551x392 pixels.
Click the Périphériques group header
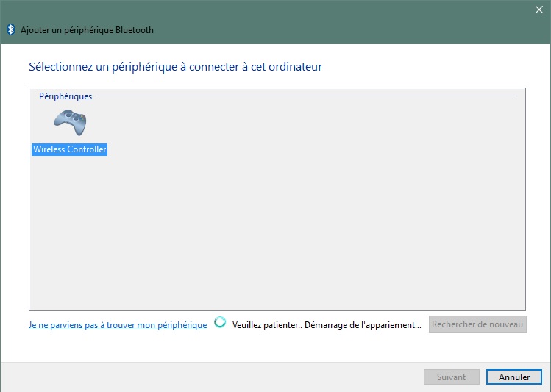pos(65,96)
